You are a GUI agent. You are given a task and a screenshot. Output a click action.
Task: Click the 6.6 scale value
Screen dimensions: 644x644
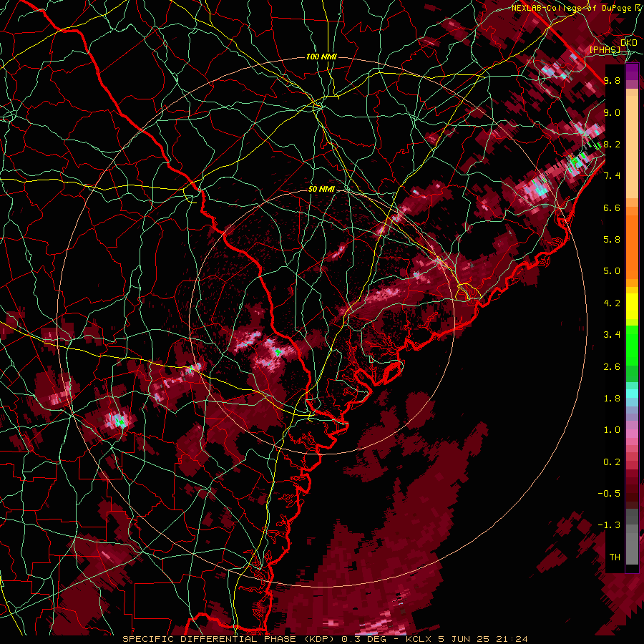coord(612,208)
